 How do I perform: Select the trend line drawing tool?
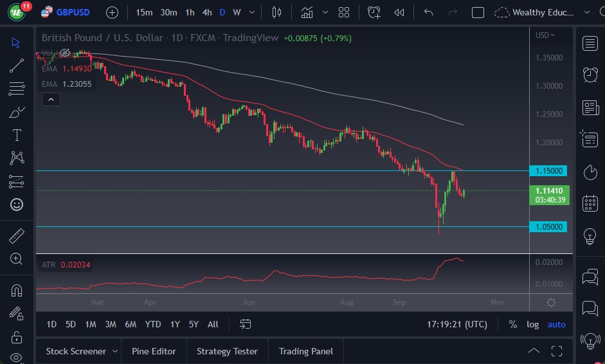(x=17, y=66)
